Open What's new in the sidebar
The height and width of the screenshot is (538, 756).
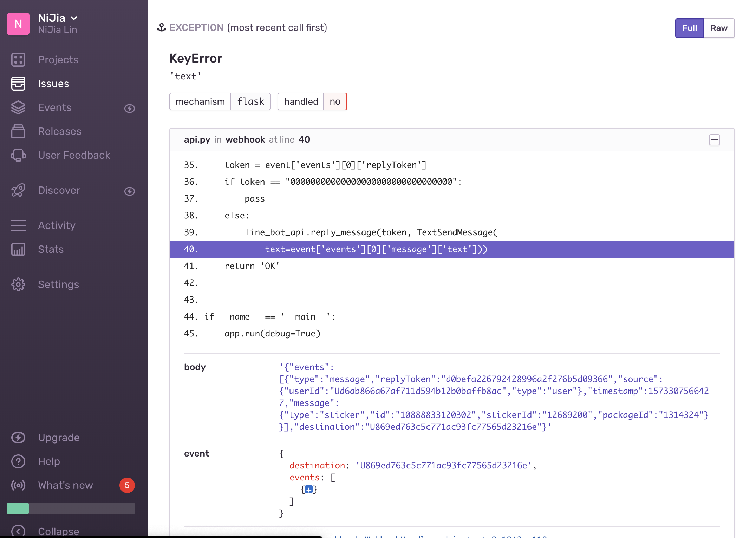coord(65,485)
